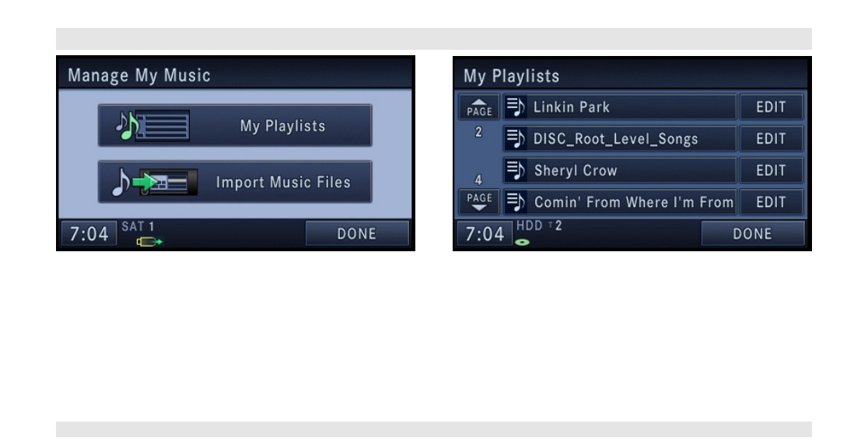Click the green HDD disc status icon
Screen dimensions: 868x448
[x=522, y=242]
